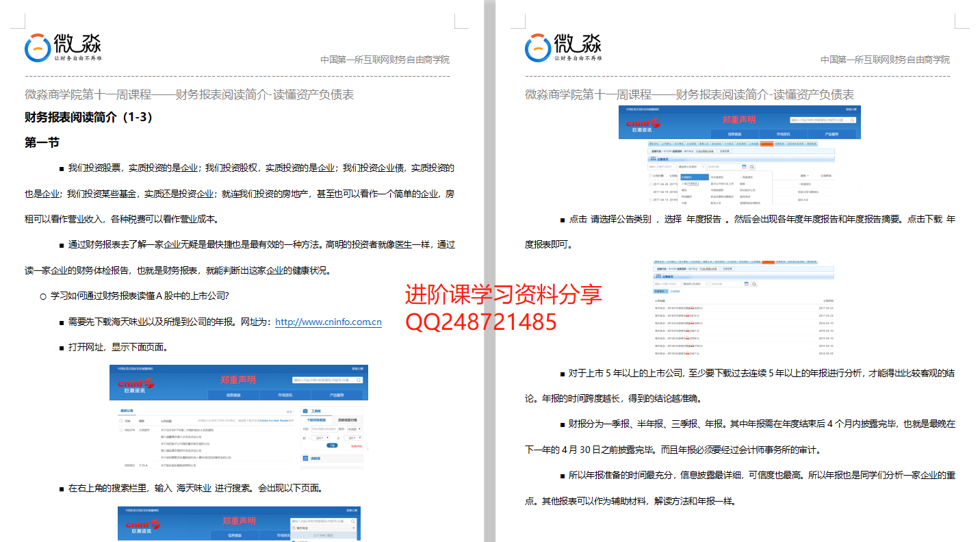
Task: Select the partially visible 海天味业 search screenshot at left page bottom
Action: point(239,524)
